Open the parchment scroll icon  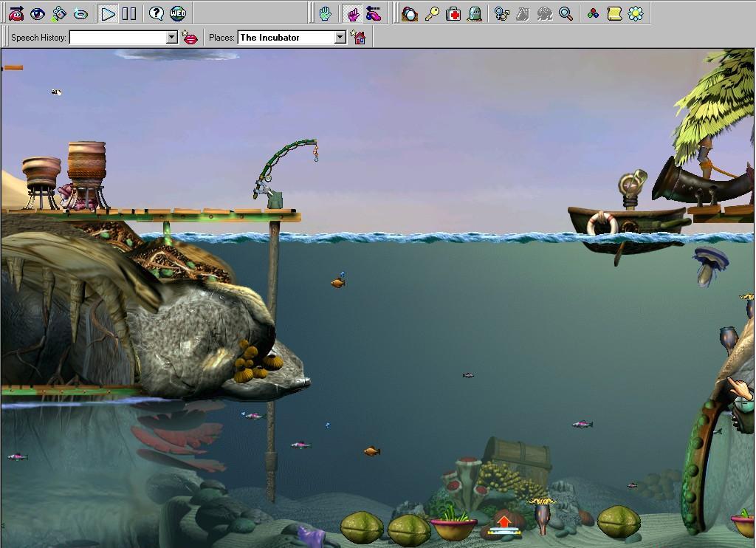point(614,13)
